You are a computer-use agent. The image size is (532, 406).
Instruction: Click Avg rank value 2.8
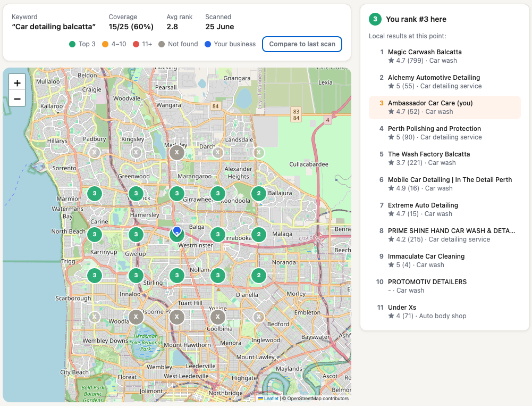click(x=172, y=27)
